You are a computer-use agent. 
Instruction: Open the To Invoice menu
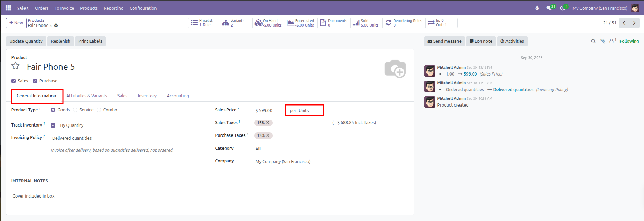click(64, 8)
